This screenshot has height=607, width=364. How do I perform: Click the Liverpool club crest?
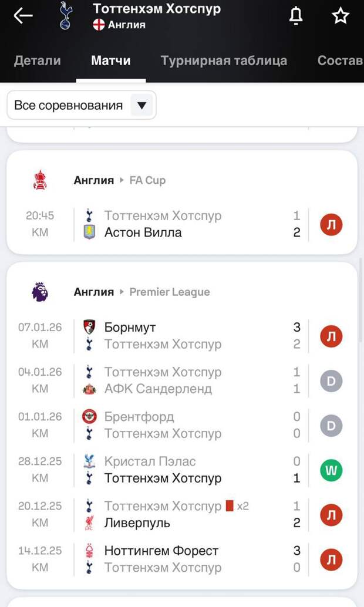click(x=89, y=522)
